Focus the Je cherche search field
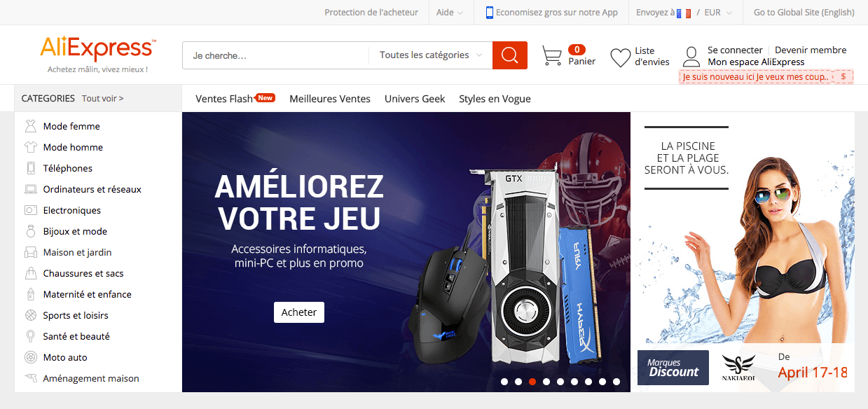 pos(275,55)
